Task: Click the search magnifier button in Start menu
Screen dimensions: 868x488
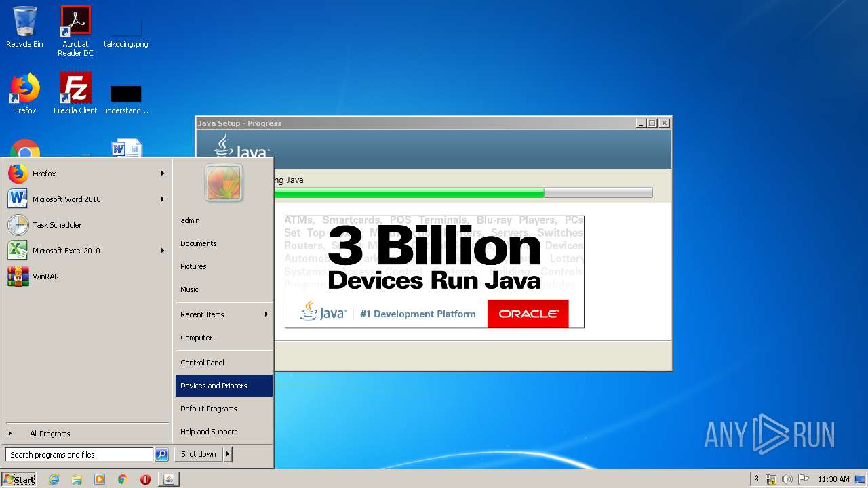Action: [161, 455]
